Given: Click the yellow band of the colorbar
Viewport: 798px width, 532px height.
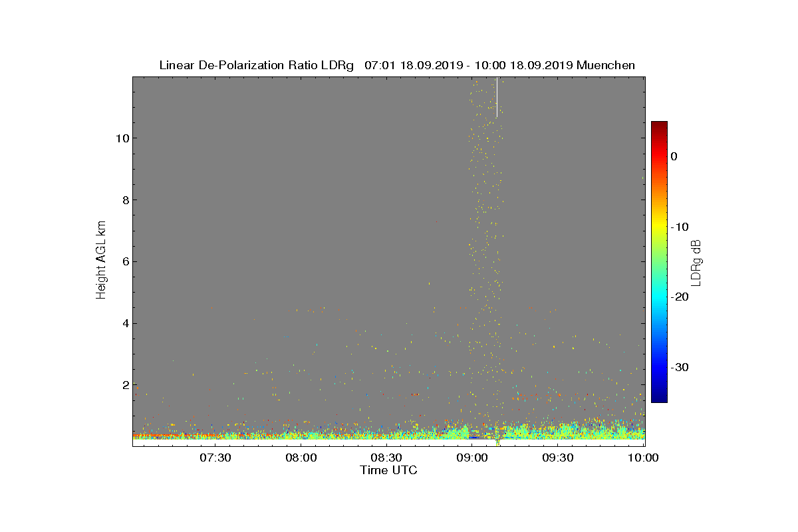Looking at the screenshot, I should (659, 227).
